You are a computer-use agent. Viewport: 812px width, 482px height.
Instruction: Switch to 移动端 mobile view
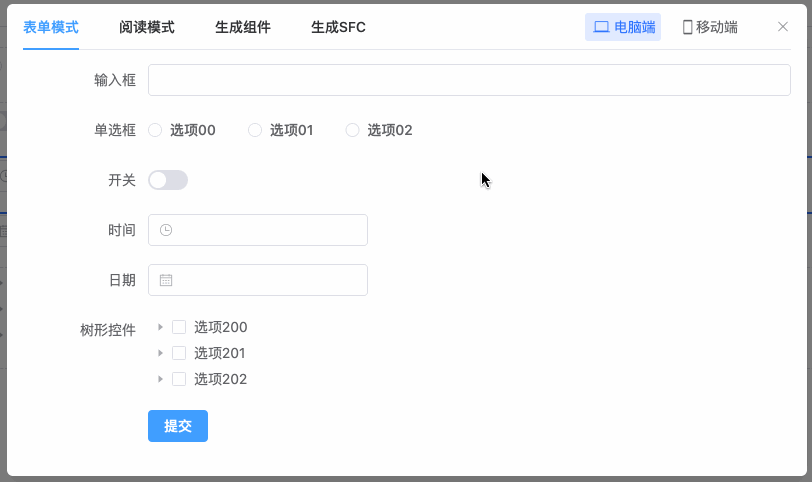(x=710, y=27)
